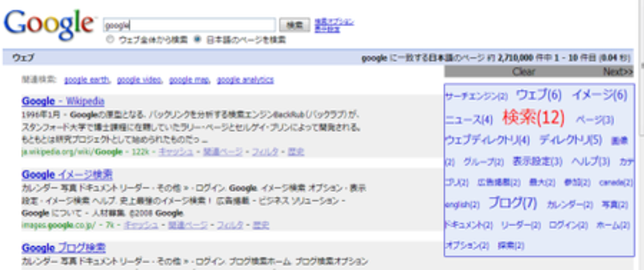Select the red 検索(12) tag
Viewport: 644px width, 270px height.
(x=534, y=118)
